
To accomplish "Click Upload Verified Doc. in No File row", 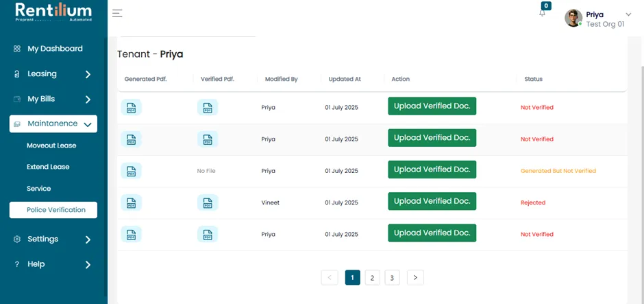I will point(432,169).
